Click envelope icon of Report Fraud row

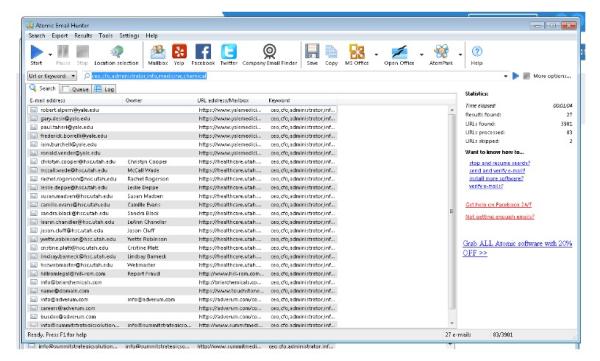click(x=34, y=274)
